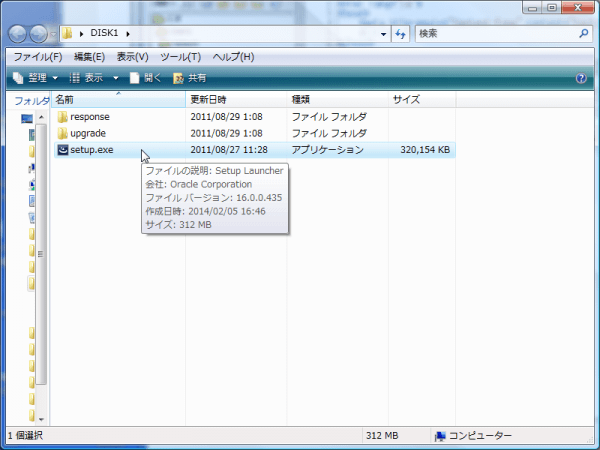Click the folder pane vertical scrollbar thumb
Screen dimensions: 600x450
41,254
